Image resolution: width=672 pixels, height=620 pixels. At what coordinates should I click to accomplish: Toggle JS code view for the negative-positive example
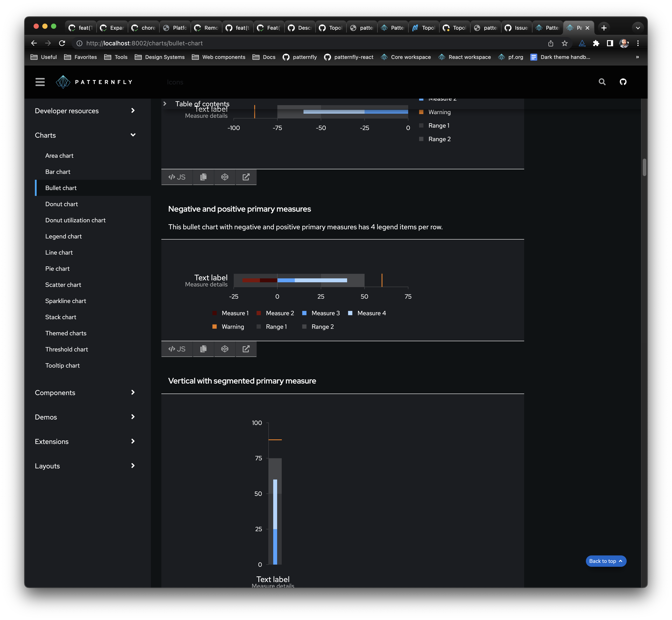point(177,349)
